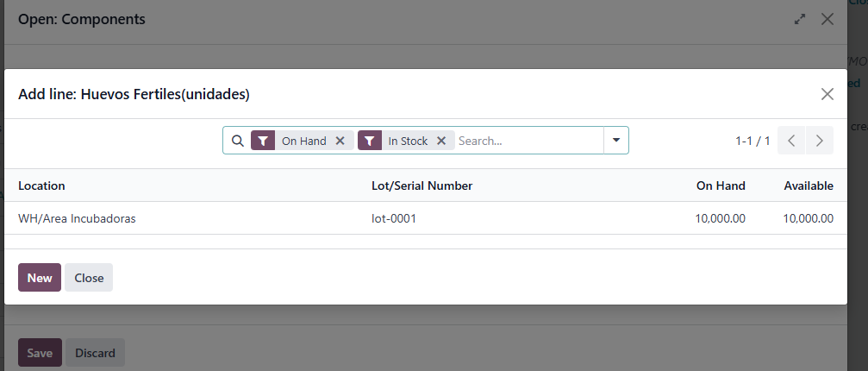Go to next page of results
Image resolution: width=868 pixels, height=371 pixels.
820,141
